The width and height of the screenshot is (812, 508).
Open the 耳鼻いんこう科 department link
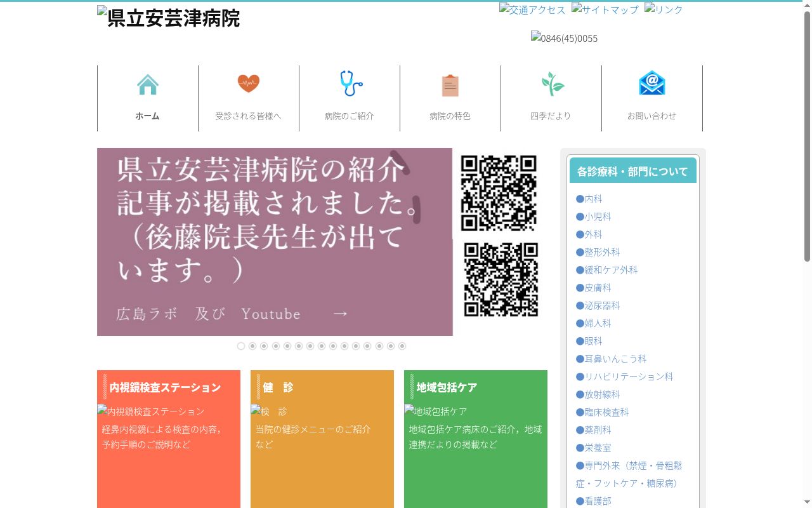click(x=612, y=359)
